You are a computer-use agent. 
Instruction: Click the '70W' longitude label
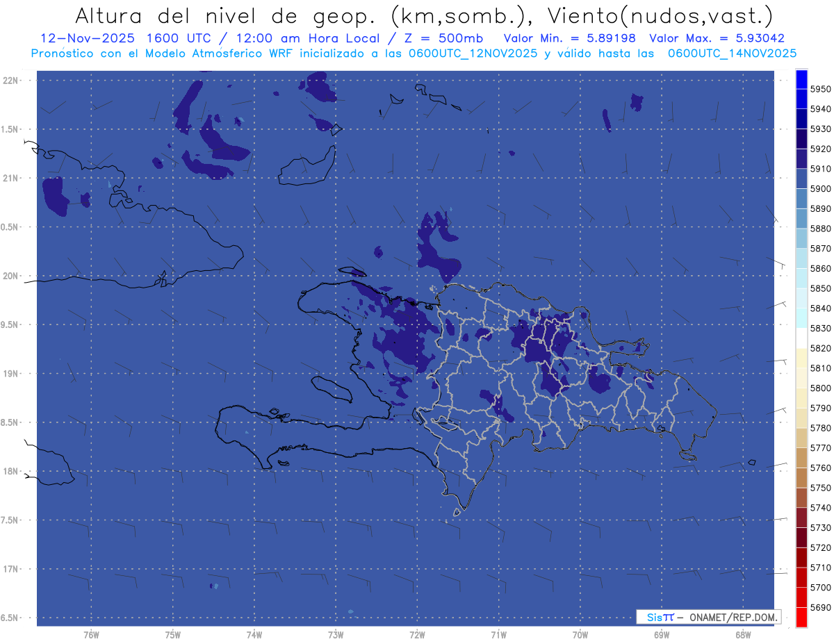point(580,635)
